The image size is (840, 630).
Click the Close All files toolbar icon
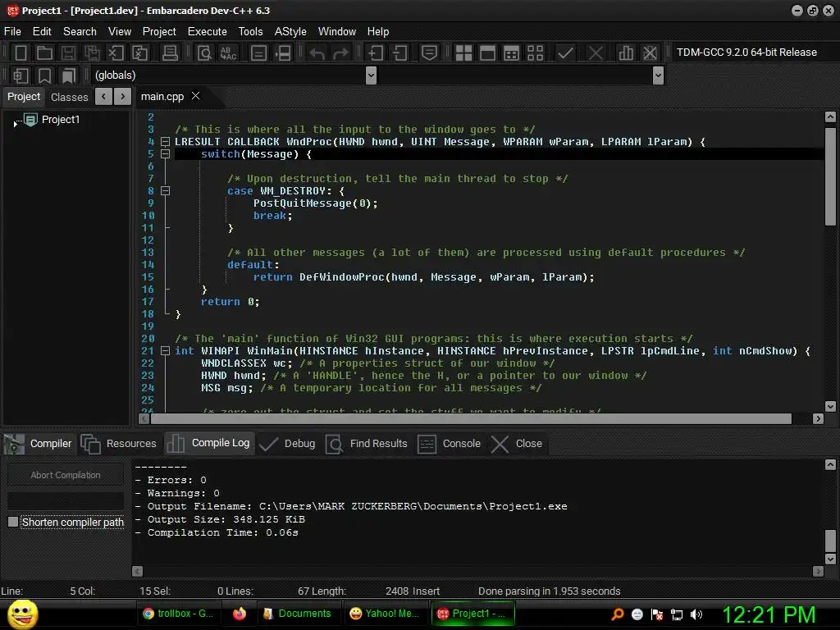tap(139, 52)
